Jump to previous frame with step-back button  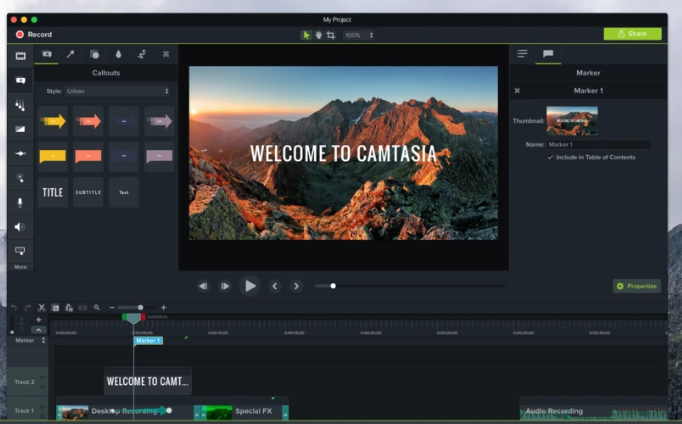tap(203, 286)
